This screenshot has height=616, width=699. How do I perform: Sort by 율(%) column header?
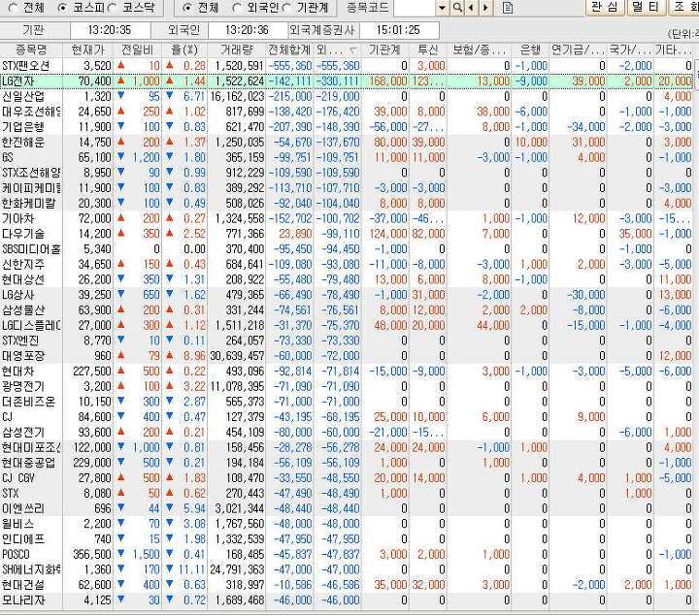click(184, 49)
